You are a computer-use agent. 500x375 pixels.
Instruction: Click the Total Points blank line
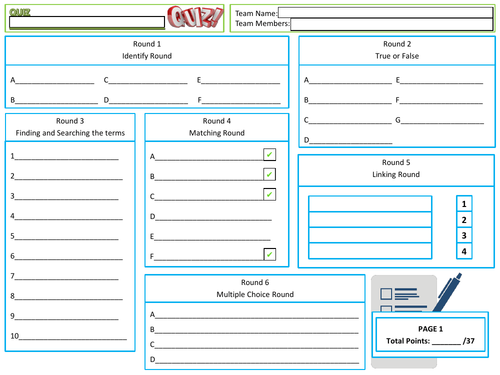446,343
